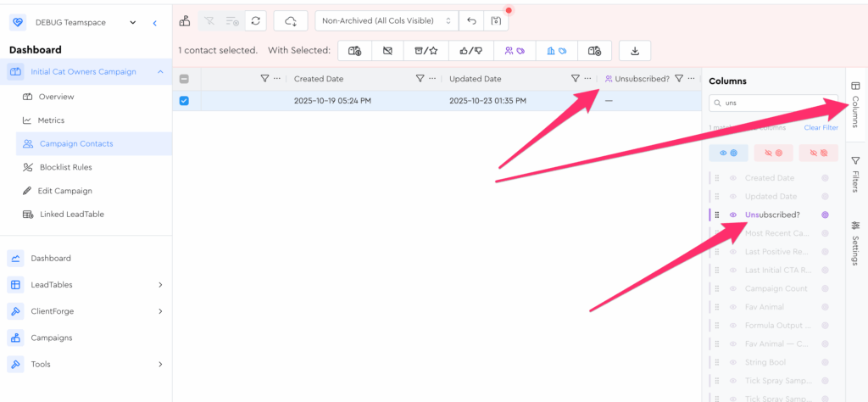Collapse the Initial Cat Owners Campaign section
The height and width of the screenshot is (402, 868).
pos(160,72)
